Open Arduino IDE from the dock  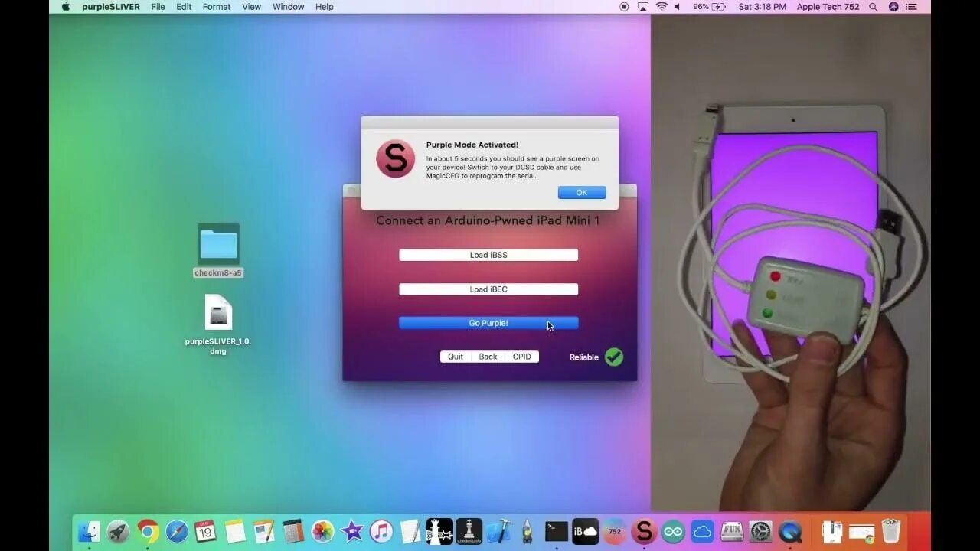click(x=673, y=530)
